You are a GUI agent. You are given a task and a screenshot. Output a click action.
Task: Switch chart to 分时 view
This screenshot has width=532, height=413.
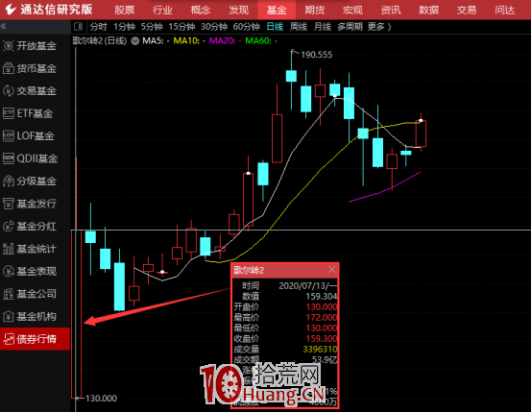pyautogui.click(x=98, y=27)
